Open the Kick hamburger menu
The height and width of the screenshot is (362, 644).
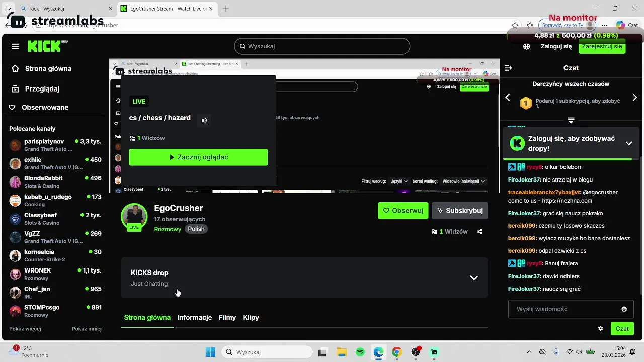[x=15, y=46]
